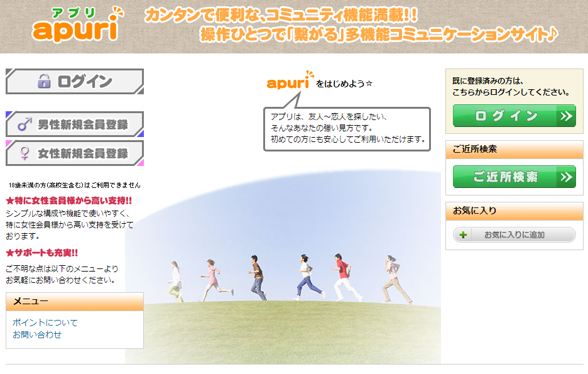Open the gray ログイン button on left

tap(75, 82)
